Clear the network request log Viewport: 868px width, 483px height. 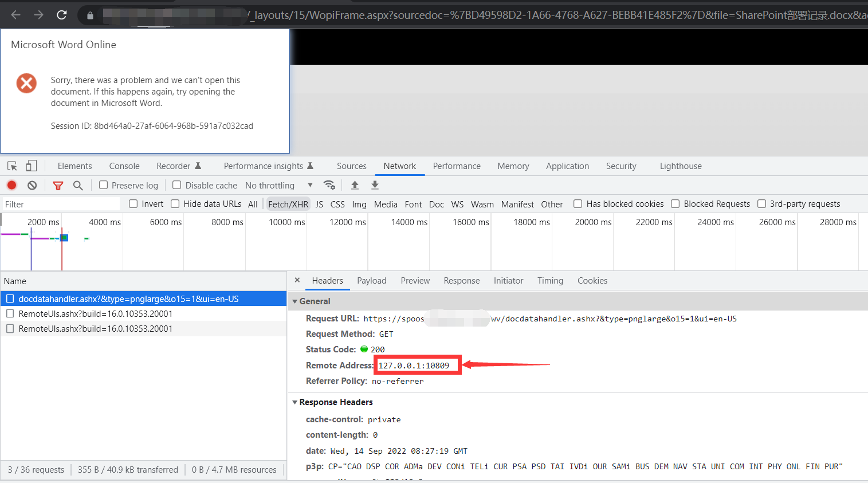tap(32, 185)
